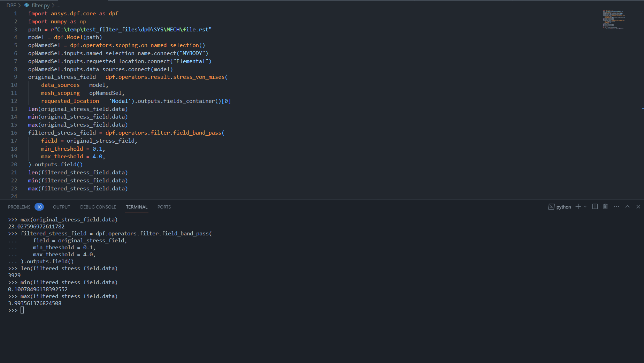Select the python terminal label

pyautogui.click(x=563, y=207)
